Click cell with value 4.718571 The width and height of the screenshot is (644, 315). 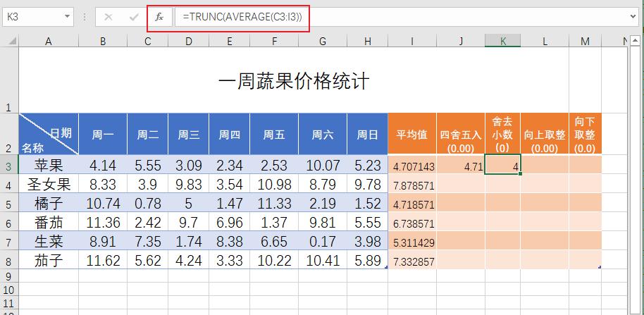[x=412, y=203]
